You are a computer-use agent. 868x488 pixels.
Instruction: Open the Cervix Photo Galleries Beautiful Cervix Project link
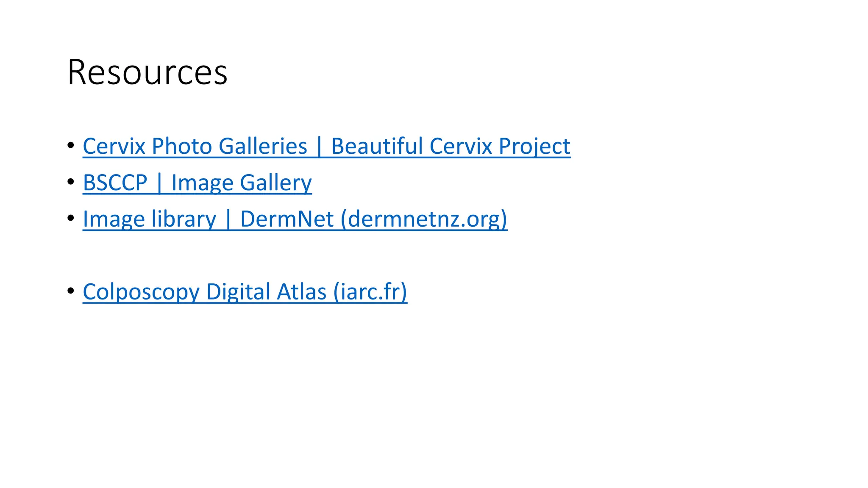point(326,147)
